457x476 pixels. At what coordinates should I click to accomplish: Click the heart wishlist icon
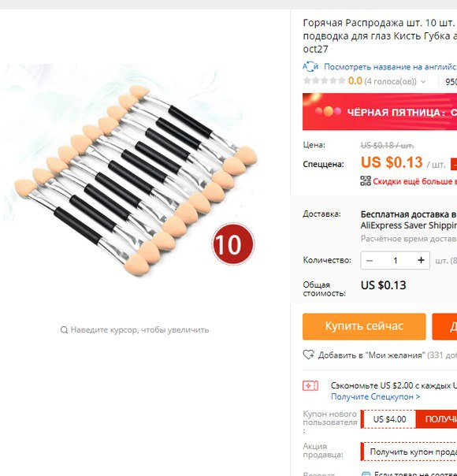coord(309,355)
